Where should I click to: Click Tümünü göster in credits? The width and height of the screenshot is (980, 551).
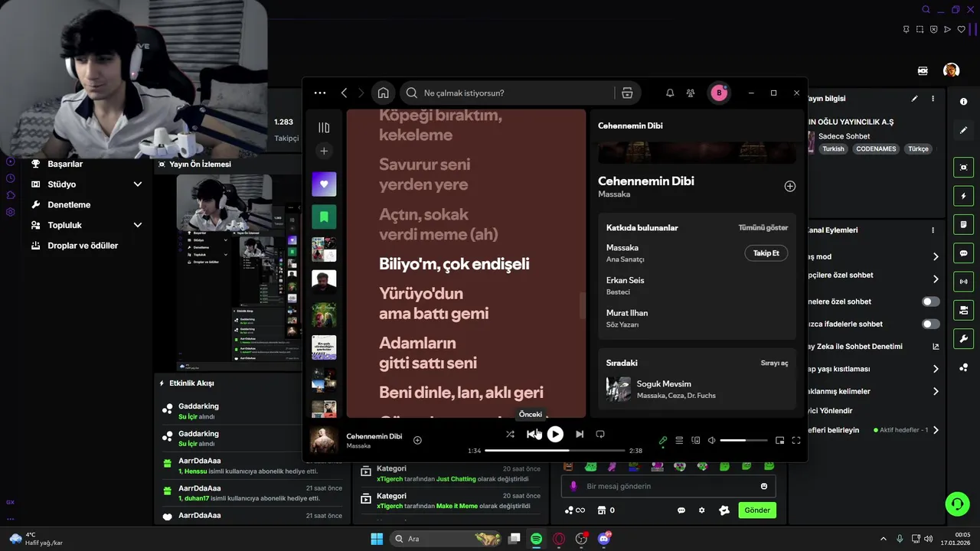click(x=763, y=228)
